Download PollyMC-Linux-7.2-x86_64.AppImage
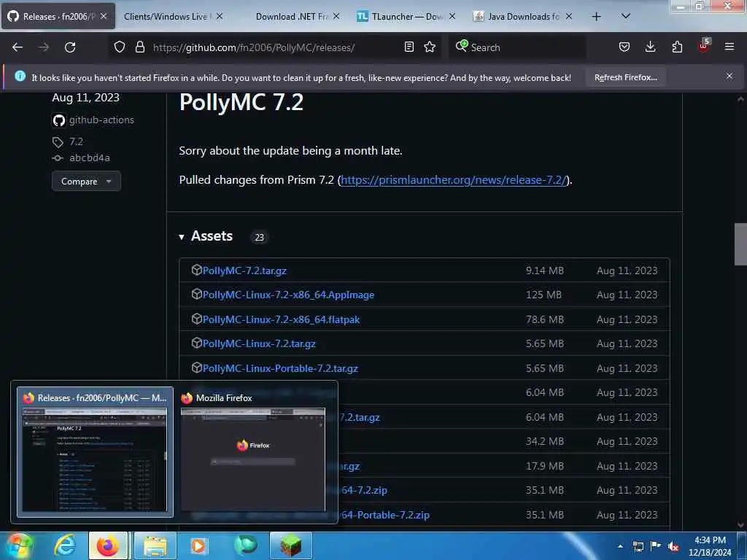 (288, 295)
